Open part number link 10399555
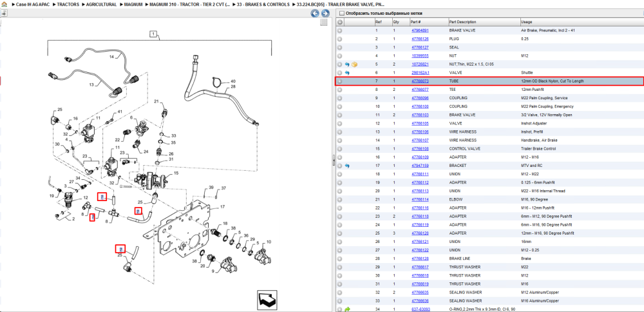Image resolution: width=644 pixels, height=312 pixels. [x=420, y=56]
